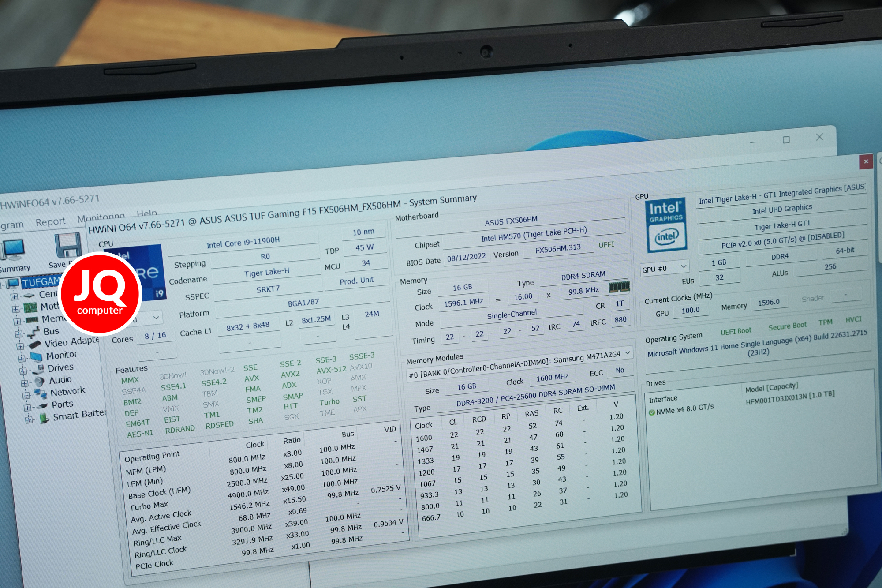Click the Codename value Tiger Lake-H
Viewport: 882px width, 588px height.
[x=266, y=273]
